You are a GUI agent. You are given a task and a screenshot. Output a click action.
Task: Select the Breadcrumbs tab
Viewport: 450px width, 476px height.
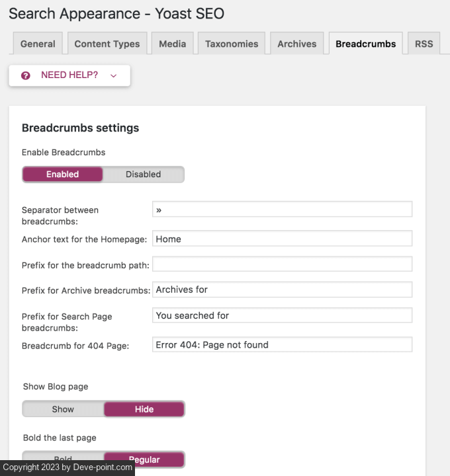coord(365,44)
